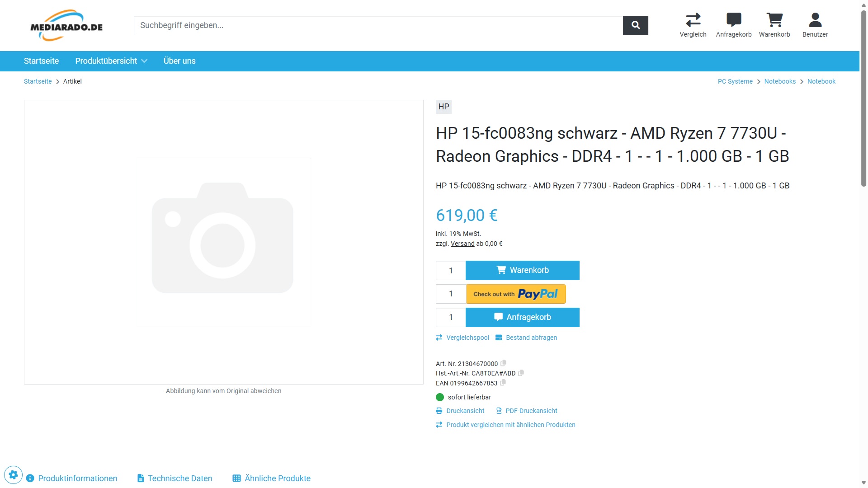This screenshot has height=488, width=868.
Task: Click the Warenkorb quantity field
Action: [450, 270]
